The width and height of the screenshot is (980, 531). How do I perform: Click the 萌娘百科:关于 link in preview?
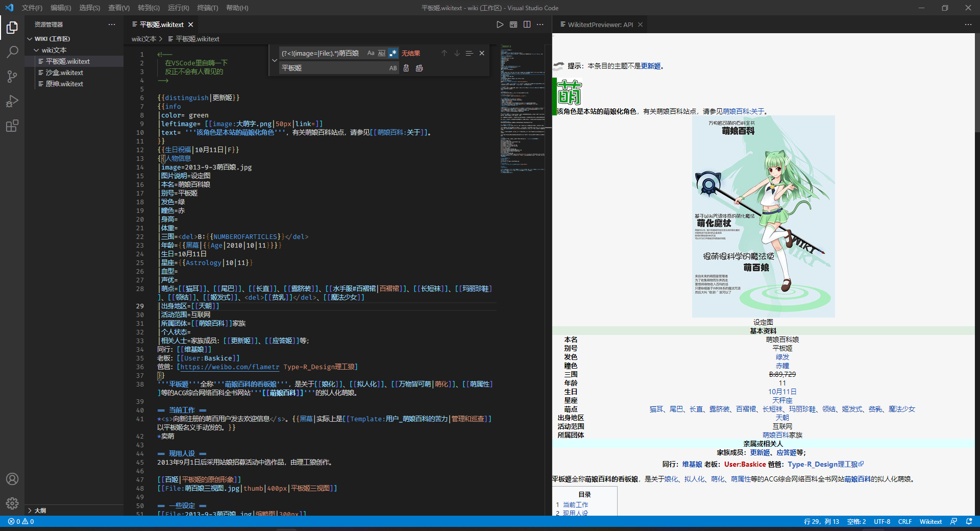[x=743, y=111]
